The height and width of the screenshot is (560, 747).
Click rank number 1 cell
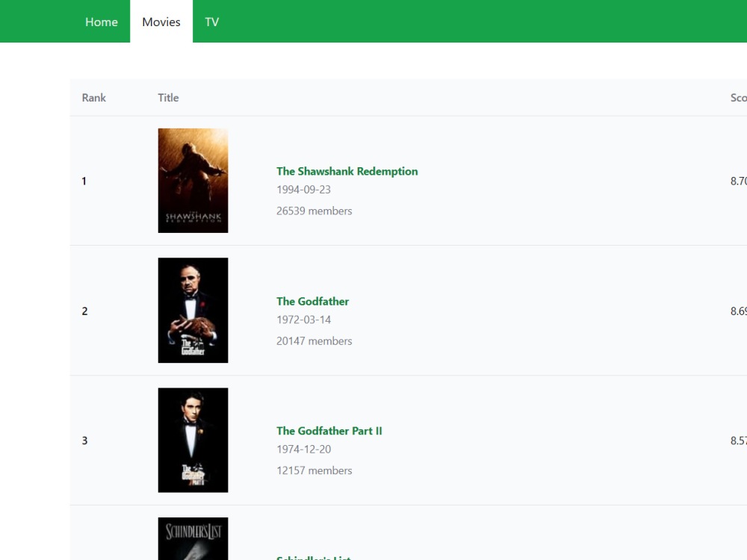click(x=84, y=181)
